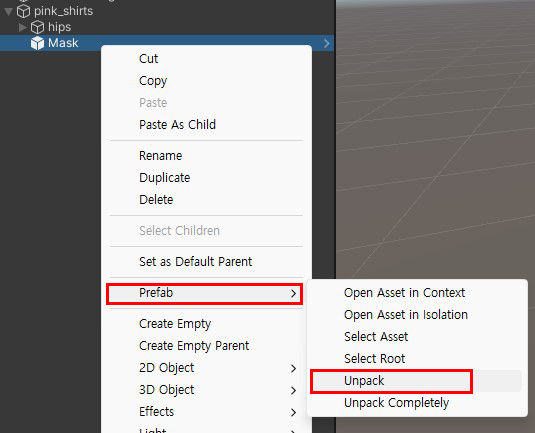
Task: Expand the Effects submenu arrow
Action: [293, 412]
